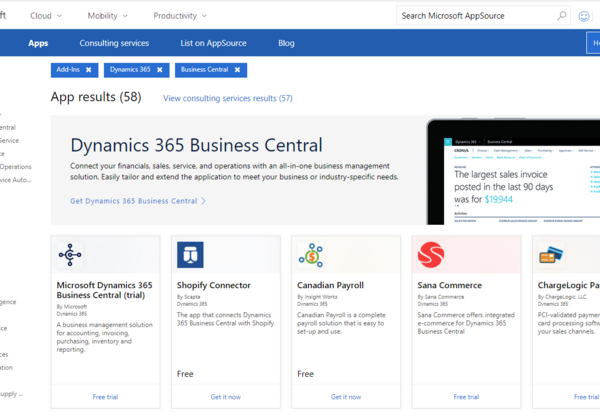Click Get it now for Shopify Connector
The width and height of the screenshot is (600, 420).
[226, 397]
